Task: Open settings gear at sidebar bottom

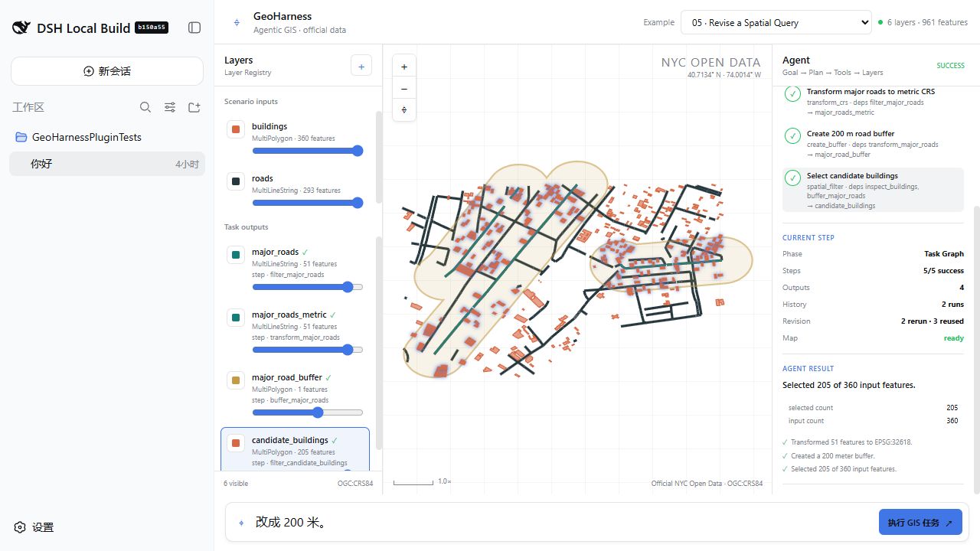Action: [x=20, y=527]
